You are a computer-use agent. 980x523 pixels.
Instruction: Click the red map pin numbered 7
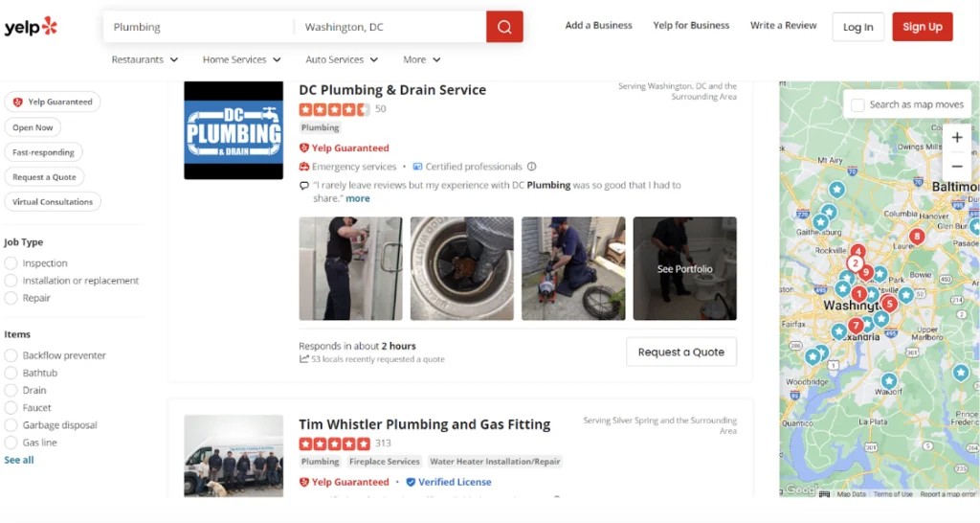tap(856, 326)
